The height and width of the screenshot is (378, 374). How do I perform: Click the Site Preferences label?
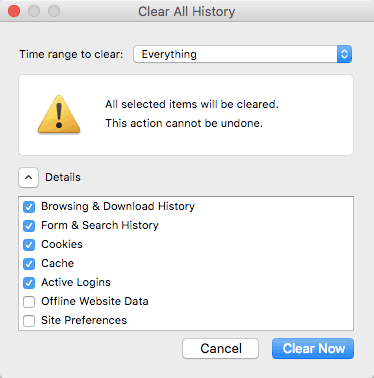coord(84,320)
